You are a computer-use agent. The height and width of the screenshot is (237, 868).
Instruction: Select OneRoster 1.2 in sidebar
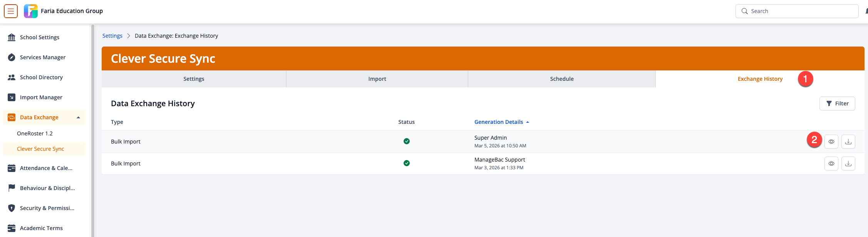coord(35,134)
